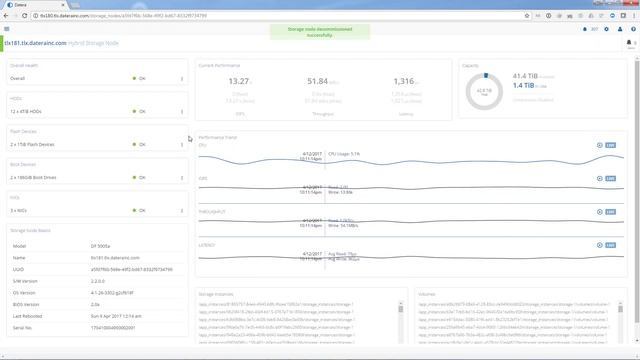Open Overall health row options menu
The width and height of the screenshot is (640, 360).
point(182,78)
